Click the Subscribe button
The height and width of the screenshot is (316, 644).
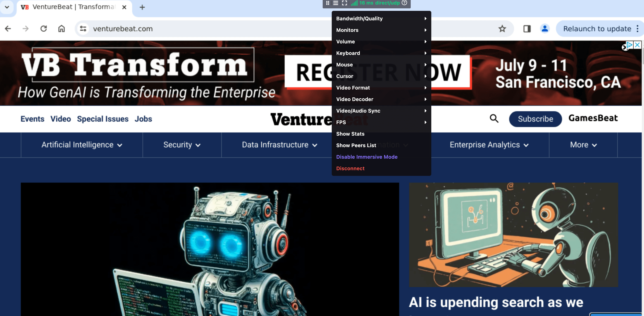pos(535,119)
